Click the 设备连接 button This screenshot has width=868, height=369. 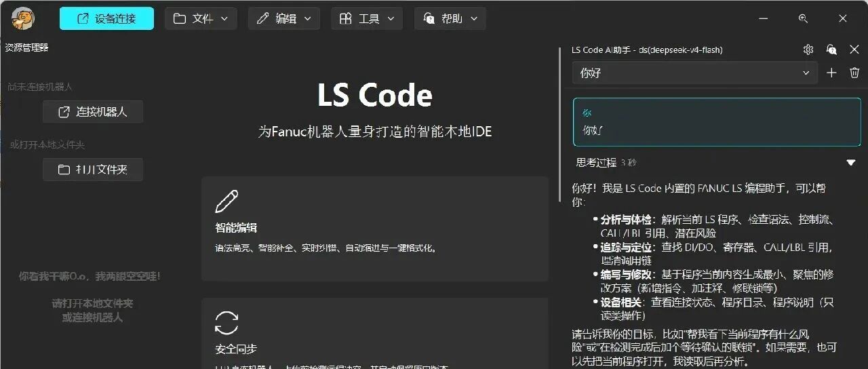click(x=106, y=18)
